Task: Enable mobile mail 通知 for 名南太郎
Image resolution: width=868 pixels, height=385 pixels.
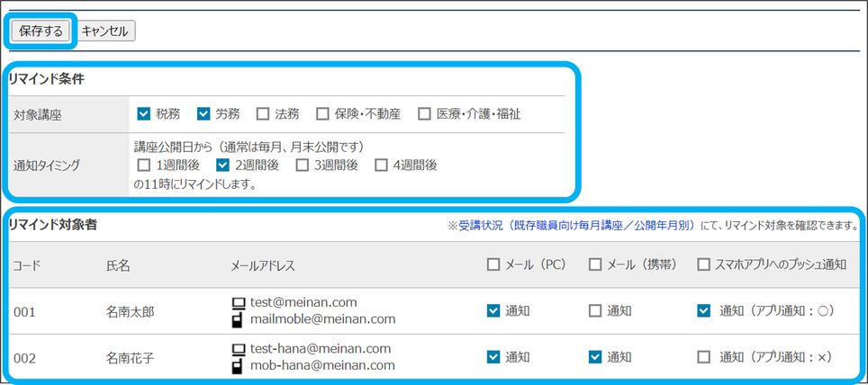Action: pos(594,311)
